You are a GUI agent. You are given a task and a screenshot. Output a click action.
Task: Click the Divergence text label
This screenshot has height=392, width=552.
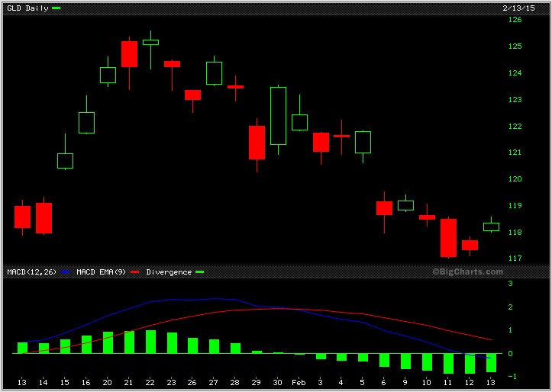169,272
